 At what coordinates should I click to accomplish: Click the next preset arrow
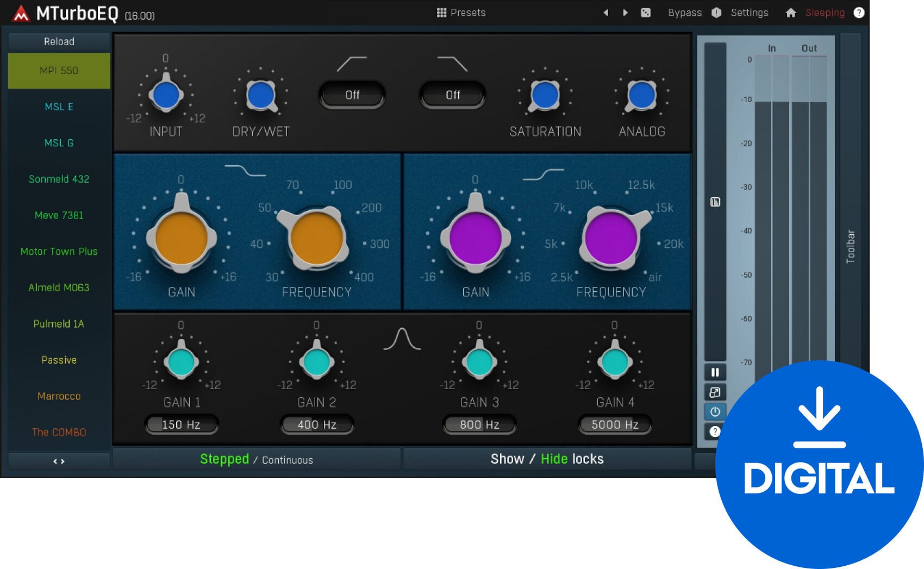pyautogui.click(x=625, y=12)
